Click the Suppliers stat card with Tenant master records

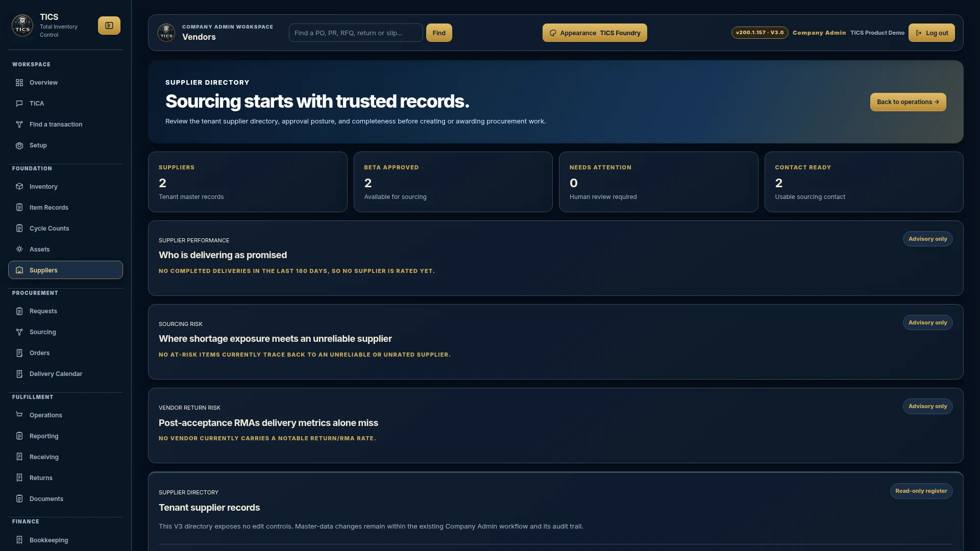point(248,182)
